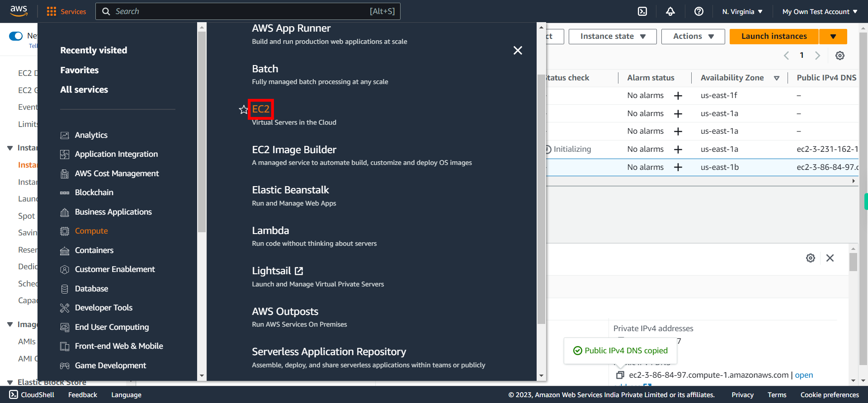Add alarm for us-east-1f instance
Image resolution: width=868 pixels, height=403 pixels.
click(x=678, y=96)
